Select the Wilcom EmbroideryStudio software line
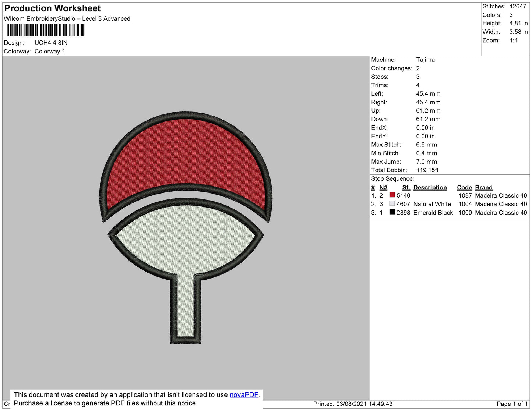 click(x=67, y=18)
